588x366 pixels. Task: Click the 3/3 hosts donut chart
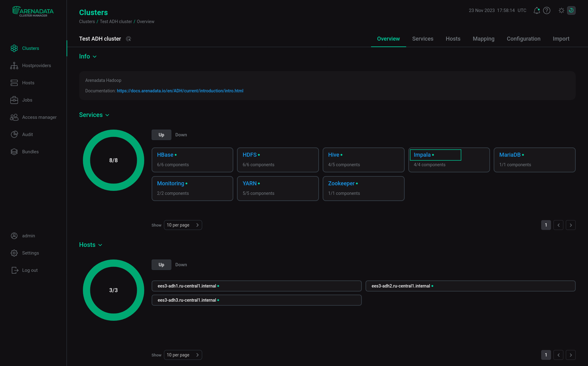click(x=113, y=290)
